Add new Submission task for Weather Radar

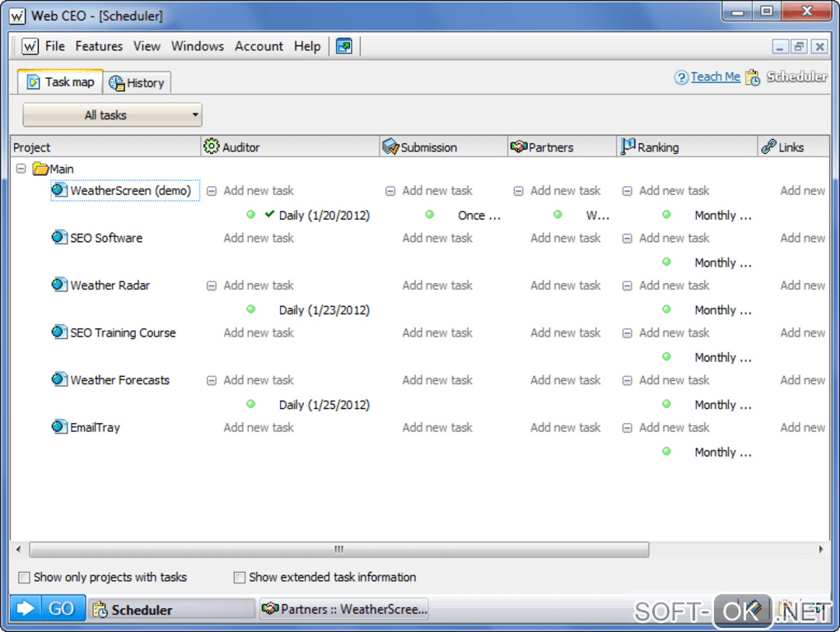click(437, 286)
